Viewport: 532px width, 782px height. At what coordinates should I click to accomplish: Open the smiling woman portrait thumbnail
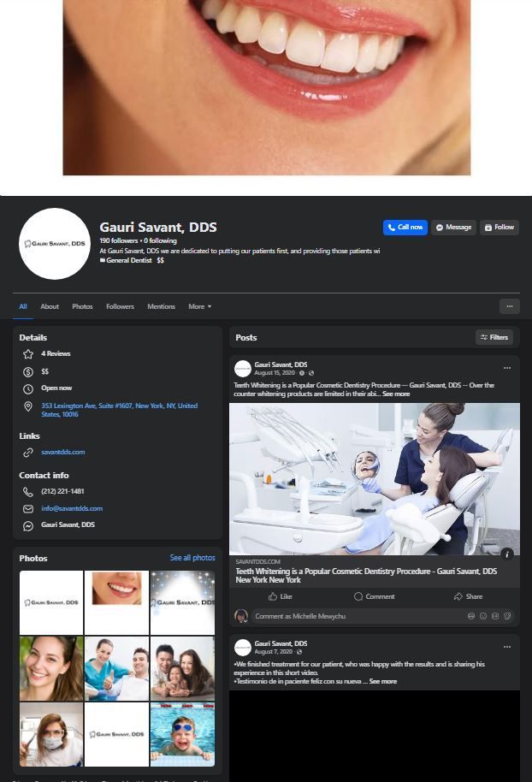pos(51,668)
